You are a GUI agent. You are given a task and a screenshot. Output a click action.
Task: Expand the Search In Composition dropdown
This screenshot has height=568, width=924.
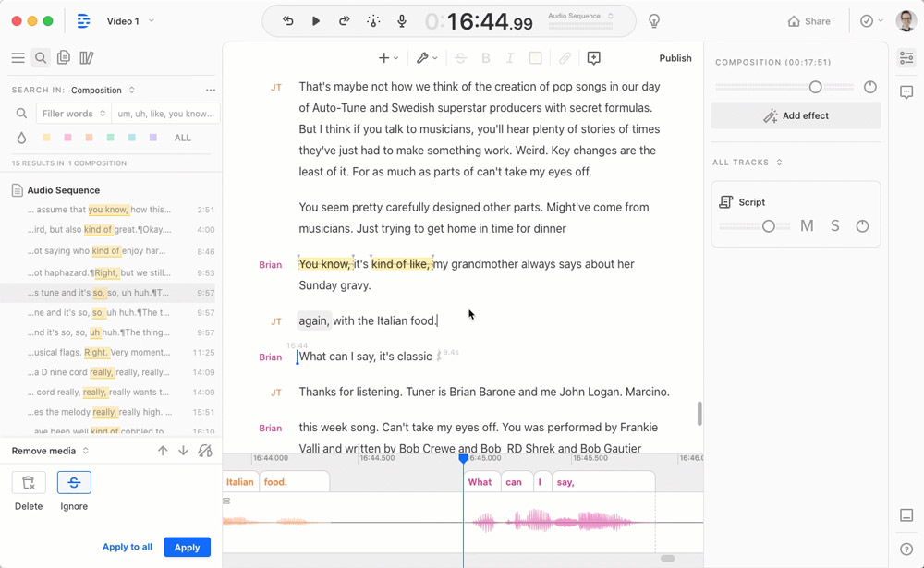[x=103, y=91]
